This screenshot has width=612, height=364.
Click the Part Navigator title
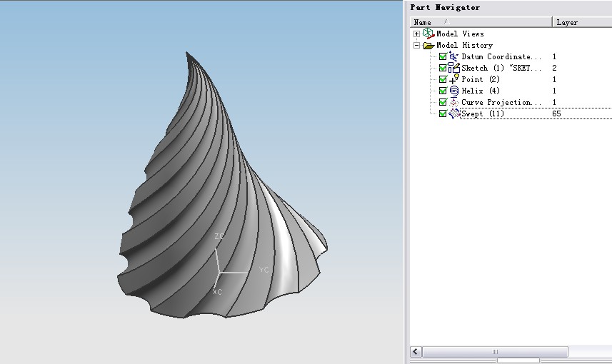[445, 7]
